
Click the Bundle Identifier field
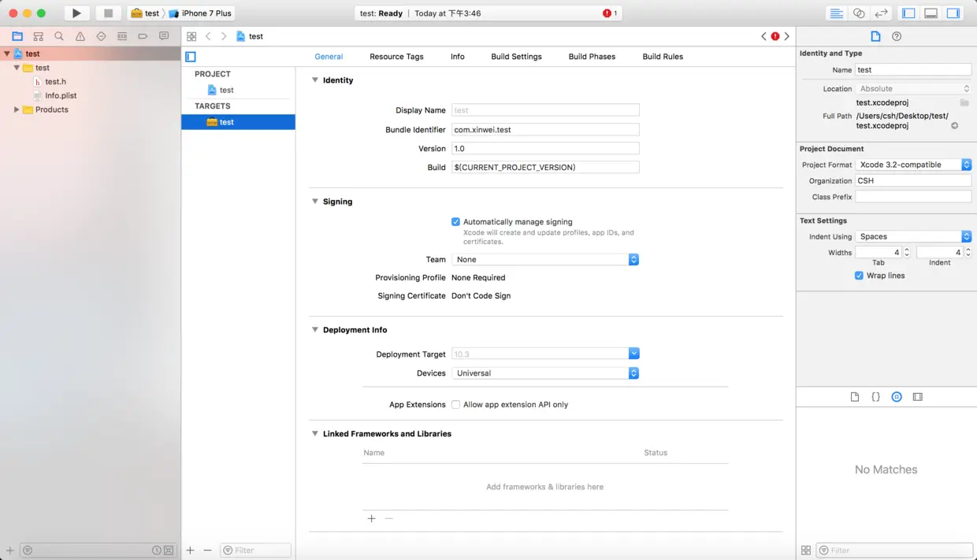[545, 129]
